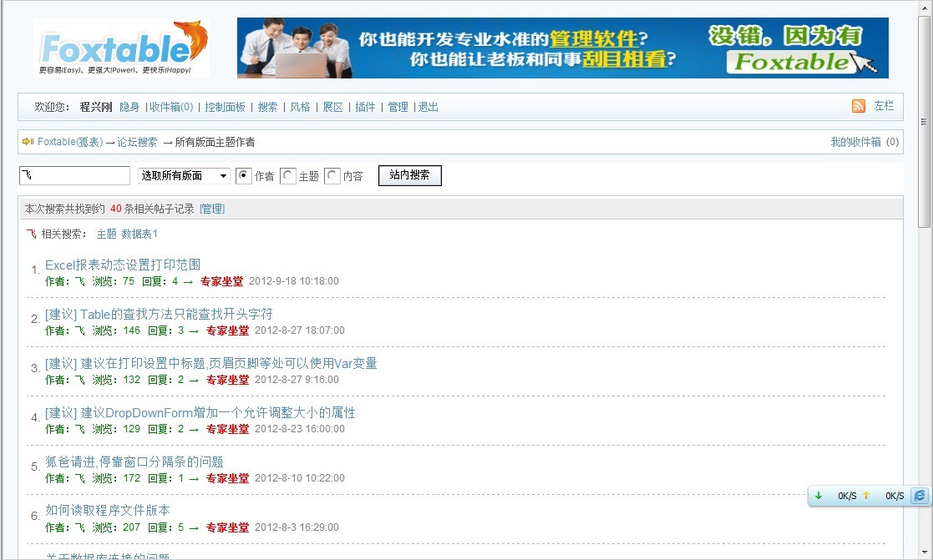Open the post 狐爸请进,停靠窗口分隔条的问题

134,462
